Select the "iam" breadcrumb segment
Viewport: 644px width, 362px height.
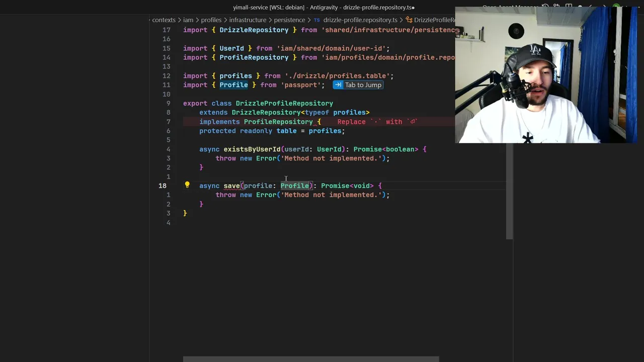click(188, 20)
